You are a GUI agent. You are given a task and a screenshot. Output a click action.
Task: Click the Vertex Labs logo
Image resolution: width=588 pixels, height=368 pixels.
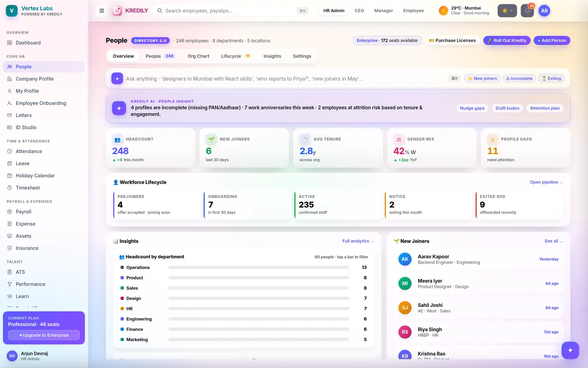(12, 11)
